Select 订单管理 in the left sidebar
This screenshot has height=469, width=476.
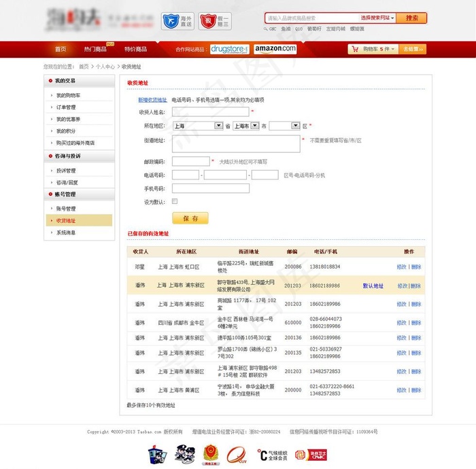[66, 107]
